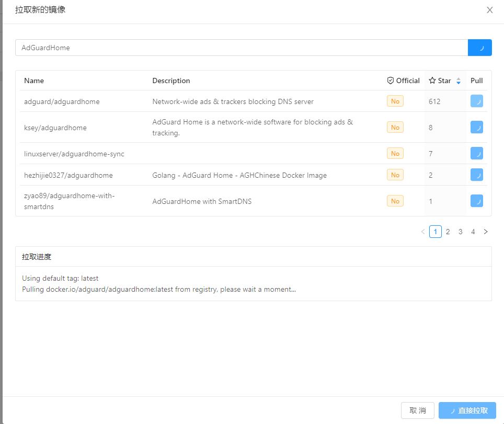Viewport: 504px width, 424px height.
Task: Go to the previous results page
Action: pos(423,232)
